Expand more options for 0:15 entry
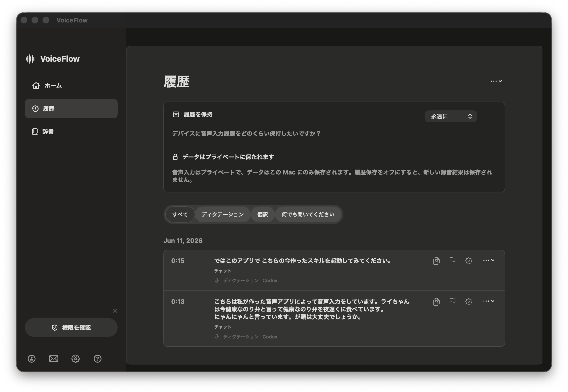This screenshot has width=568, height=392. [489, 260]
